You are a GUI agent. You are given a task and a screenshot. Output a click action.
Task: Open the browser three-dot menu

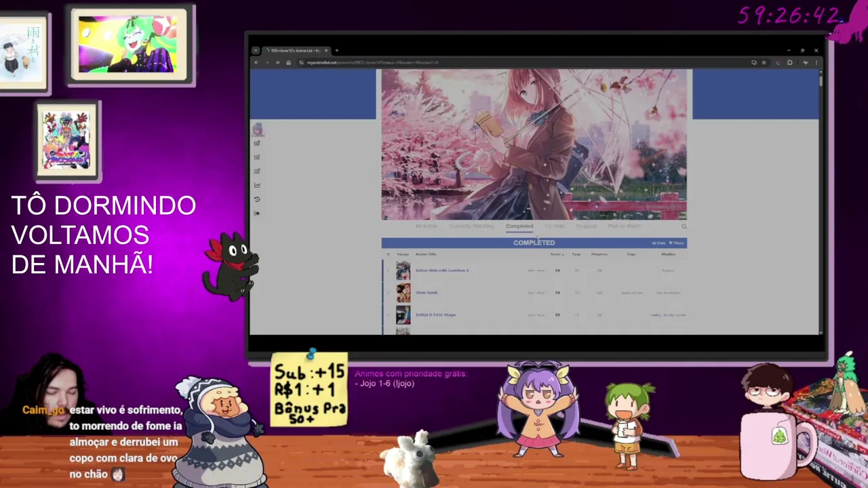click(x=816, y=62)
